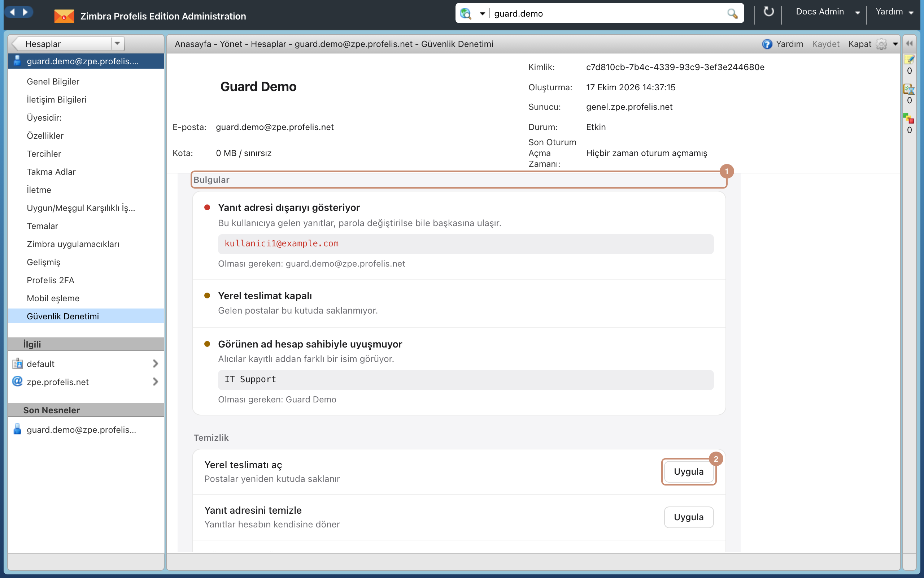
Task: Click the blue help question-mark icon
Action: (x=767, y=44)
